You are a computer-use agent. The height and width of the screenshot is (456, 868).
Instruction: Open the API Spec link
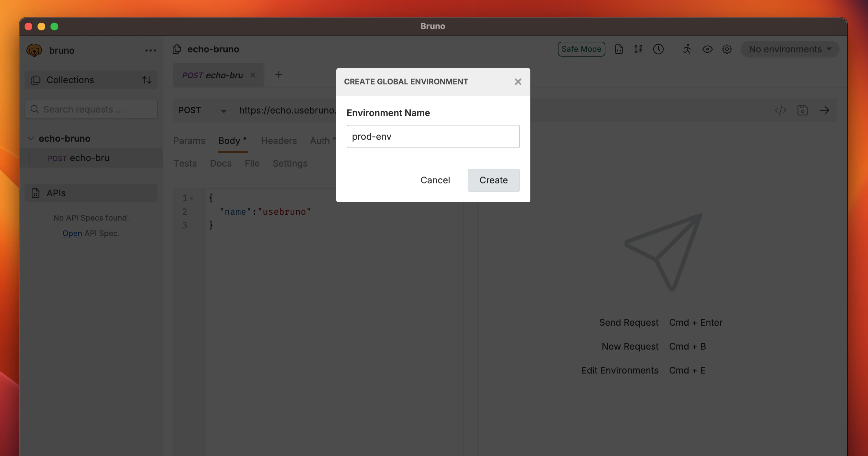pyautogui.click(x=72, y=233)
